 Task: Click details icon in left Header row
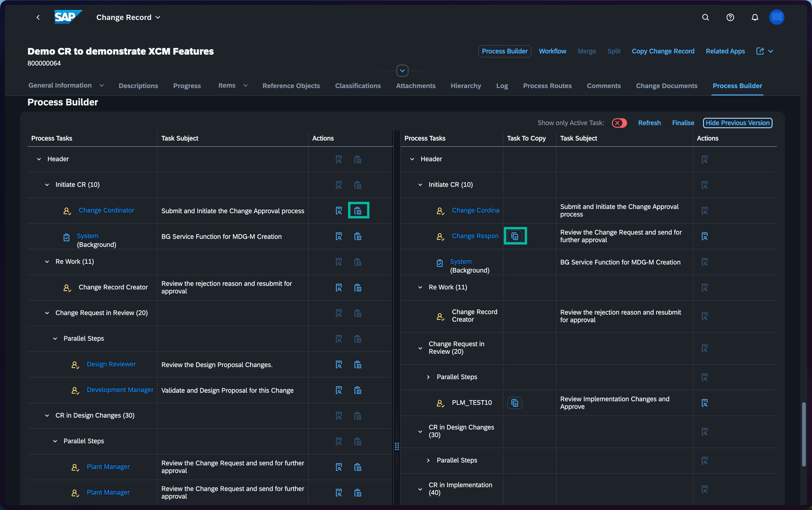coord(339,159)
